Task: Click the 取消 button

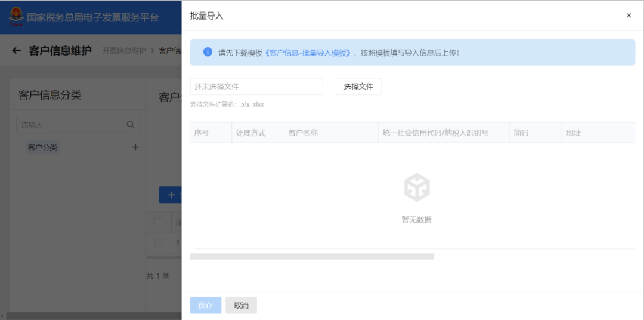Action: pyautogui.click(x=241, y=306)
